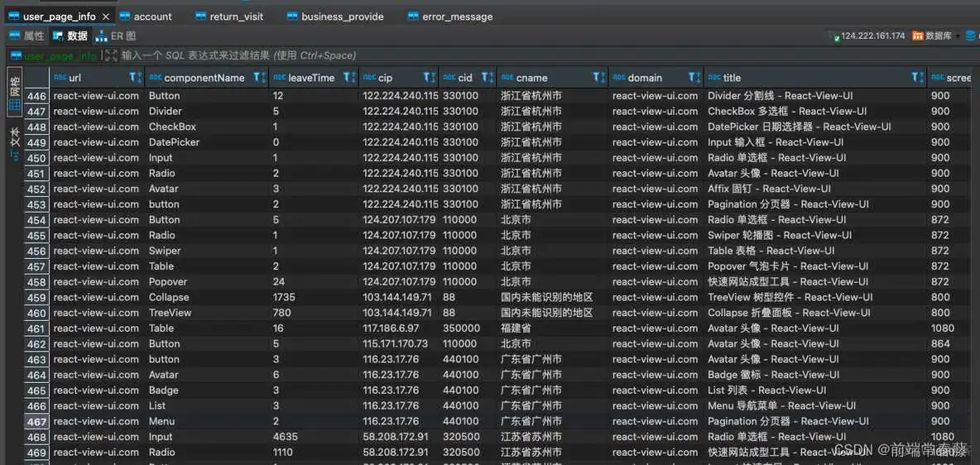This screenshot has height=465, width=980.
Task: Select the componentName column header
Action: click(x=206, y=78)
